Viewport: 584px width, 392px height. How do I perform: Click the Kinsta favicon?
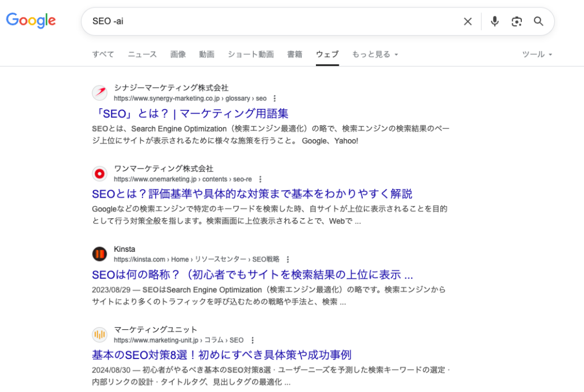tap(100, 254)
